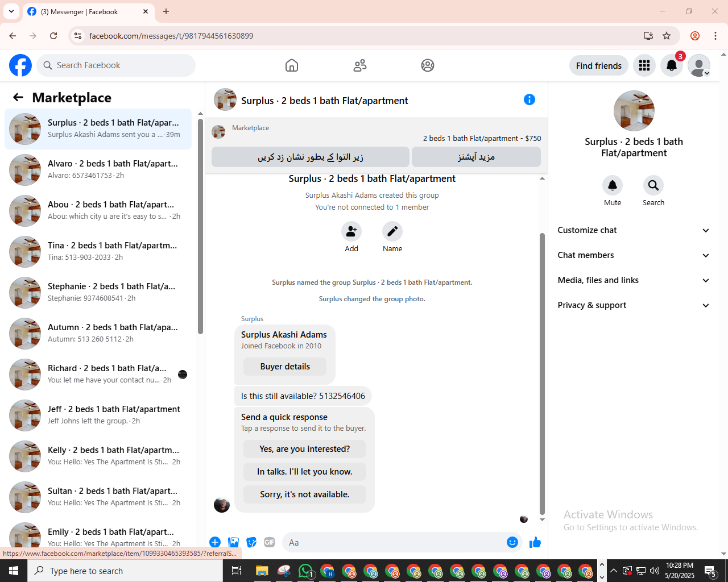Send quick reply 'Sorry, it's not available.'
The width and height of the screenshot is (728, 582).
pyautogui.click(x=304, y=494)
